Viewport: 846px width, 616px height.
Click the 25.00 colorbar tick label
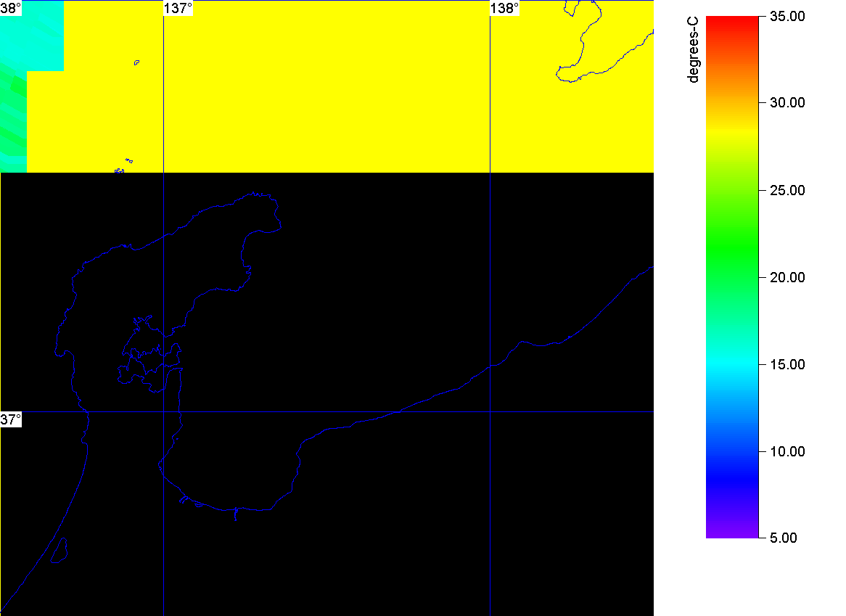pos(787,190)
